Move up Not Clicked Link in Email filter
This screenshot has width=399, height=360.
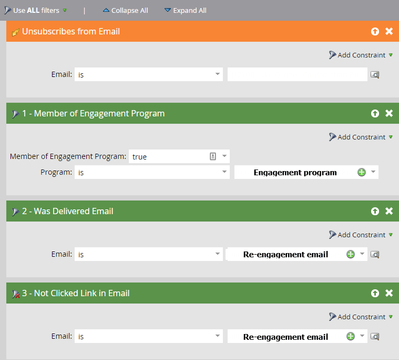tap(375, 293)
